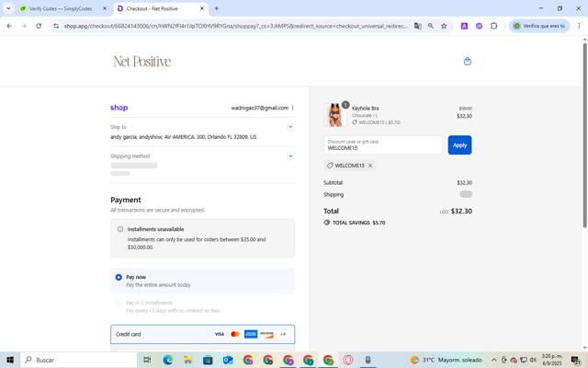Viewport: 588px width, 368px height.
Task: Click the American Express logo
Action: click(x=251, y=334)
